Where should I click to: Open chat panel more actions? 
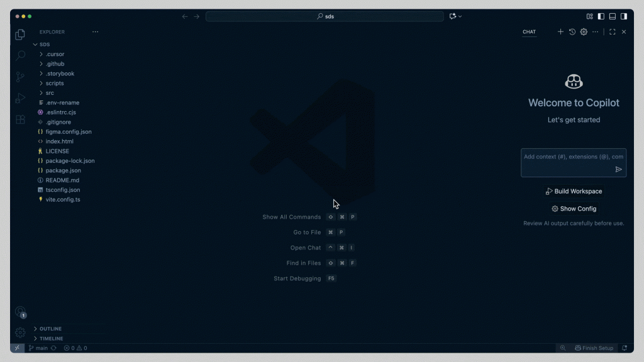[595, 31]
